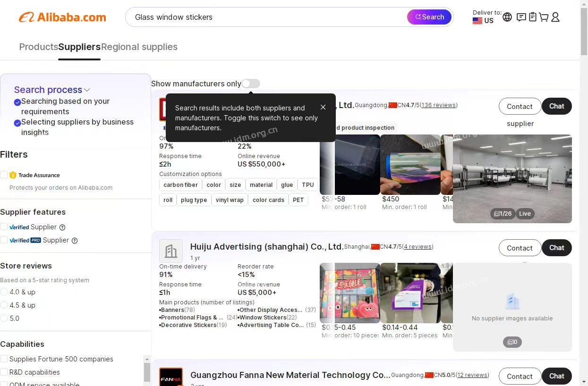Click Chat for Guangzhou Fanna
588x386 pixels.
tap(557, 376)
